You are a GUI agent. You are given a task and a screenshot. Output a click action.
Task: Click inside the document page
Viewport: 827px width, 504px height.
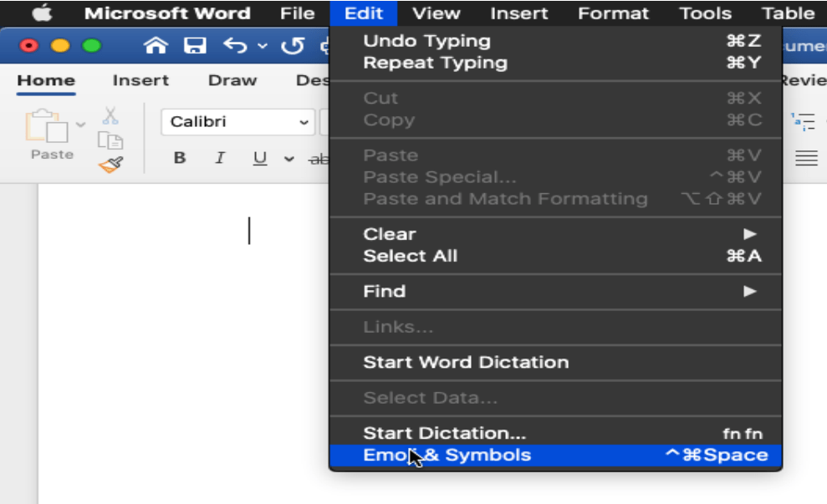point(182,344)
